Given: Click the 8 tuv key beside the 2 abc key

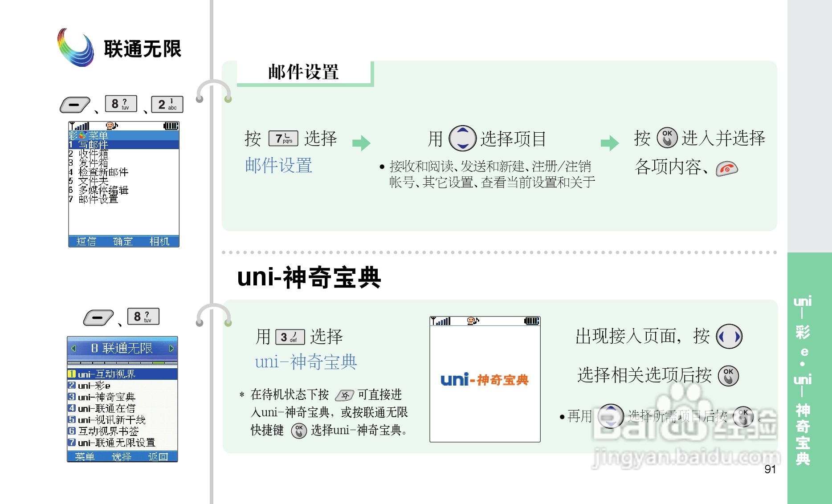Looking at the screenshot, I should (x=121, y=104).
